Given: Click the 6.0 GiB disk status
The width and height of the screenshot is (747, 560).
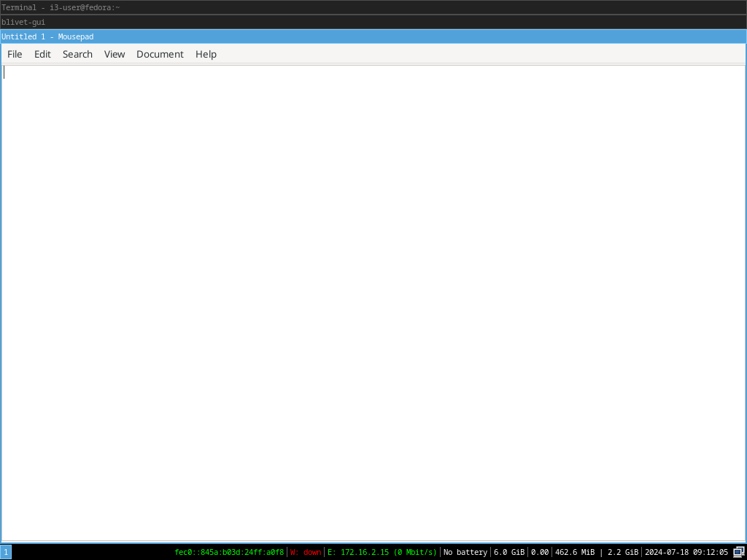Looking at the screenshot, I should click(x=509, y=553).
